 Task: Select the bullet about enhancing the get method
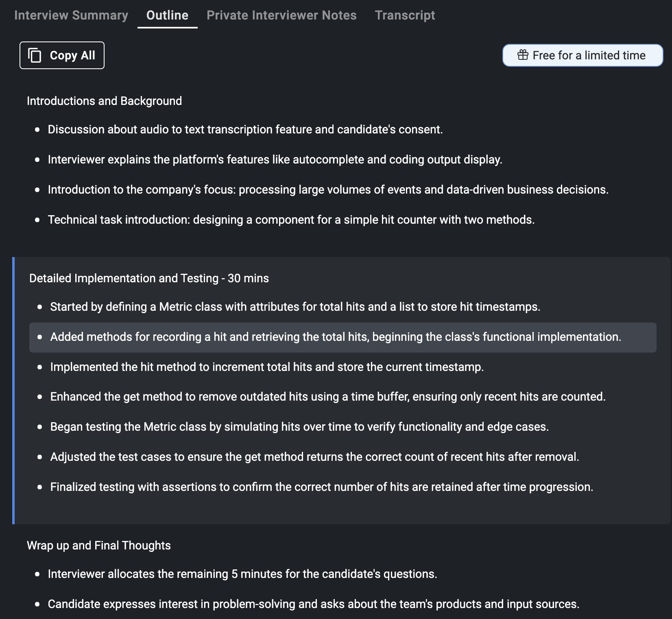(327, 397)
